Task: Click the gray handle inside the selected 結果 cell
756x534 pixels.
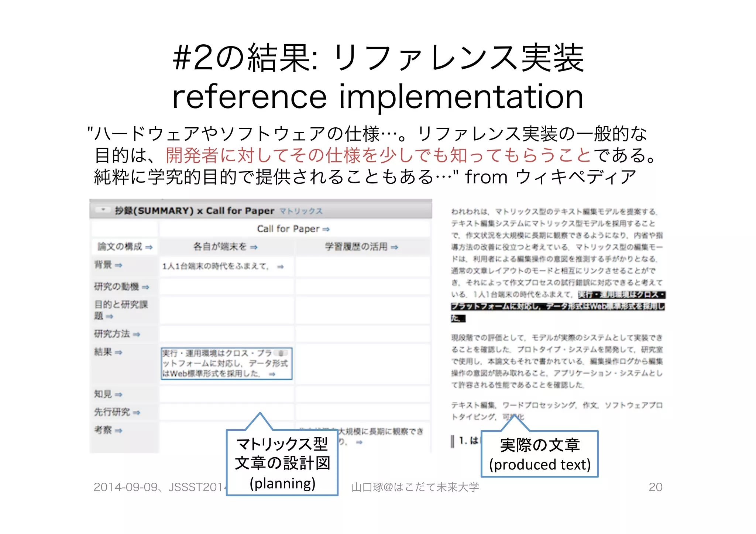Action: [281, 353]
